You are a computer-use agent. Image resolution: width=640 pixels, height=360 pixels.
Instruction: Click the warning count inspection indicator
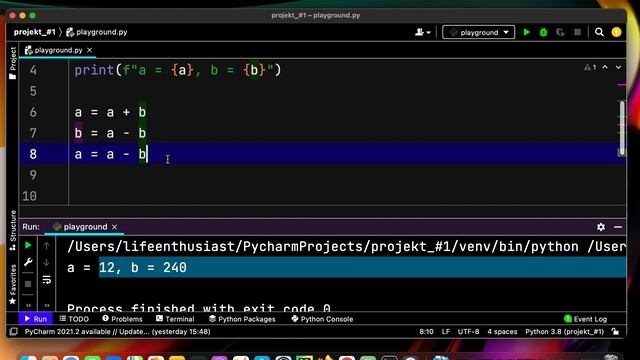pyautogui.click(x=590, y=67)
